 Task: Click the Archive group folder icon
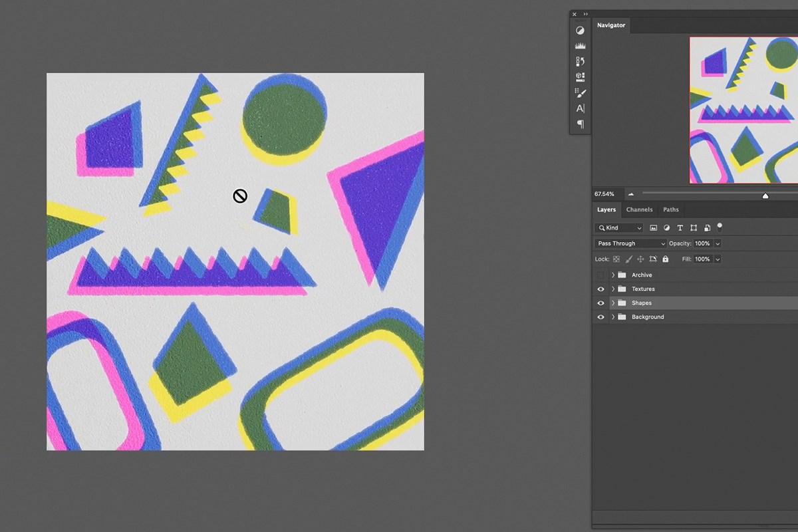(x=622, y=275)
